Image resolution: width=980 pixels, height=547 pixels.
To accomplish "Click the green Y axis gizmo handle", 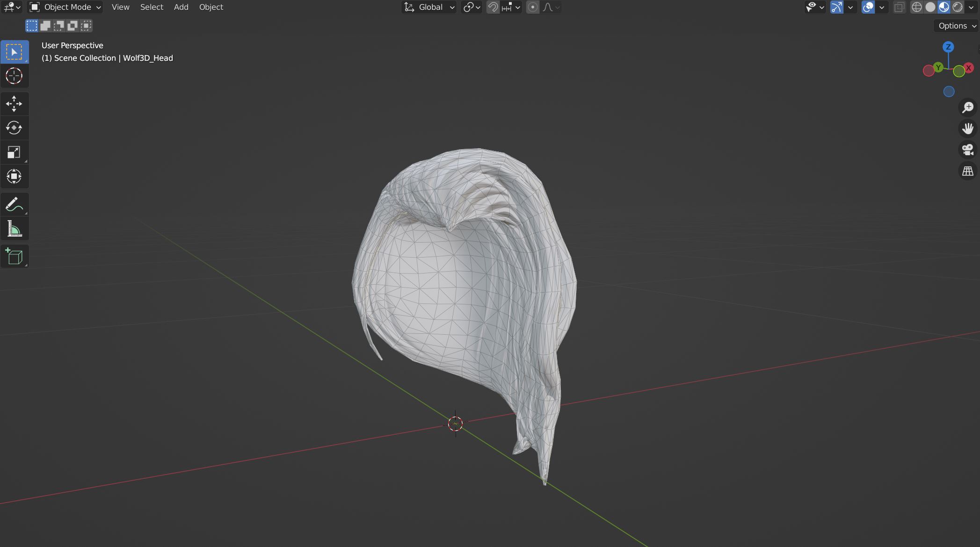I will click(x=938, y=68).
